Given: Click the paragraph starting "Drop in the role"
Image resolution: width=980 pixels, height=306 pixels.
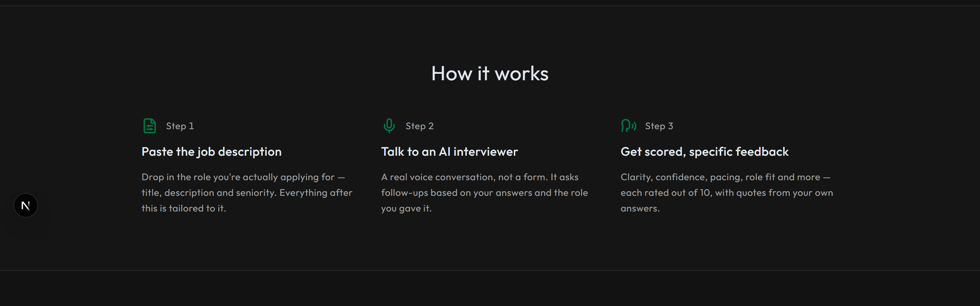Looking at the screenshot, I should [x=247, y=193].
